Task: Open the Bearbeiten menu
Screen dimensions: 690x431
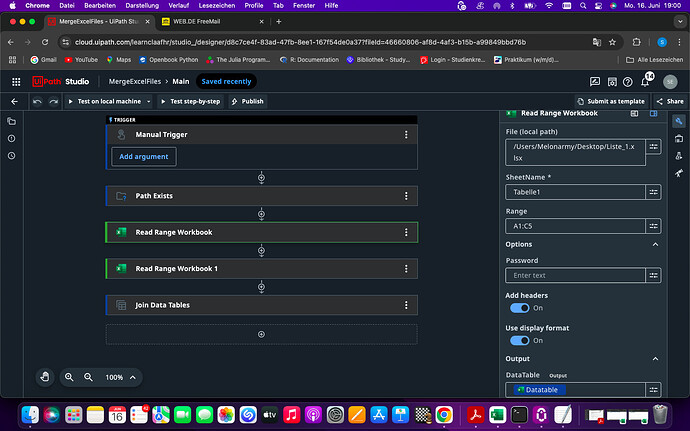Action: (100, 6)
